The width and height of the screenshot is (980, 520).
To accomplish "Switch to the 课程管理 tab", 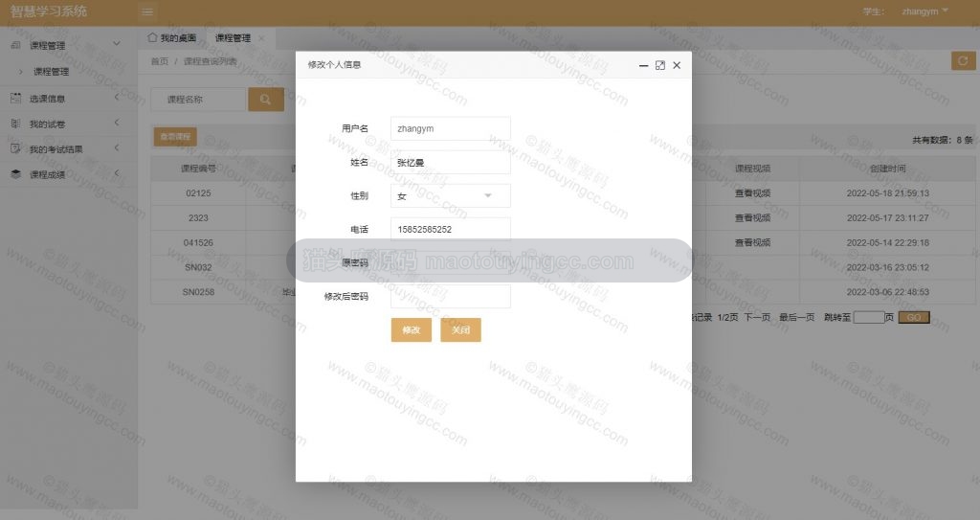I will [x=233, y=38].
